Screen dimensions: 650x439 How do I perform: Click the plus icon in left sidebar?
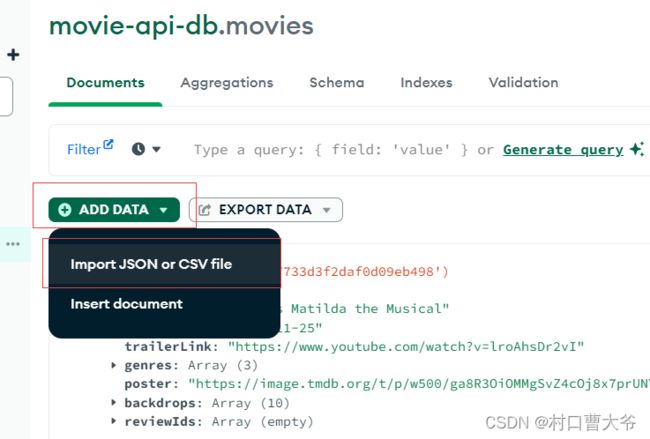(x=13, y=55)
